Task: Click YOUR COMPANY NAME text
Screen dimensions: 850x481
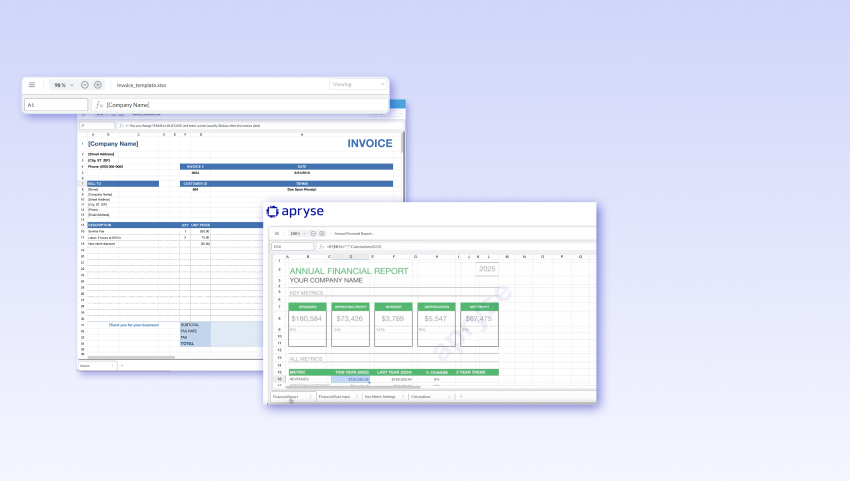Action: [326, 280]
